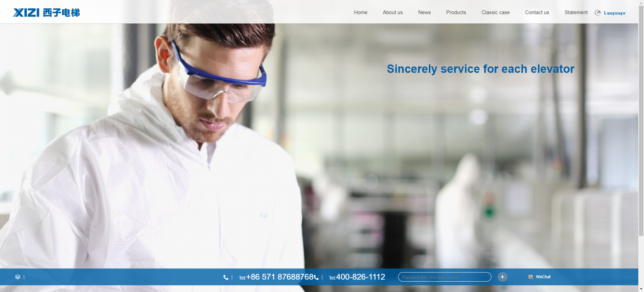
Task: View the Classic case page
Action: pos(495,12)
